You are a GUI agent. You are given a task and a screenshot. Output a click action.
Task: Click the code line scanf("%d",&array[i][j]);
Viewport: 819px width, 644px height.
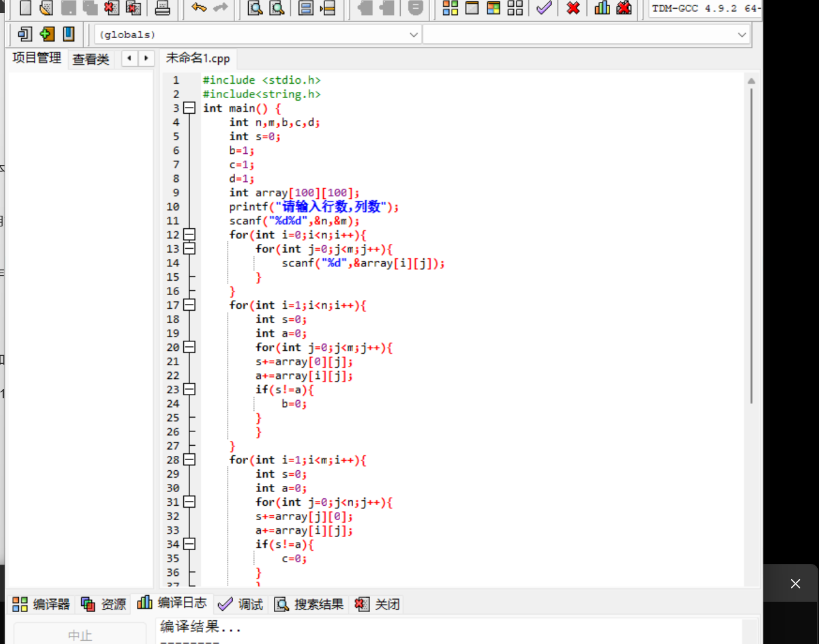click(x=363, y=263)
